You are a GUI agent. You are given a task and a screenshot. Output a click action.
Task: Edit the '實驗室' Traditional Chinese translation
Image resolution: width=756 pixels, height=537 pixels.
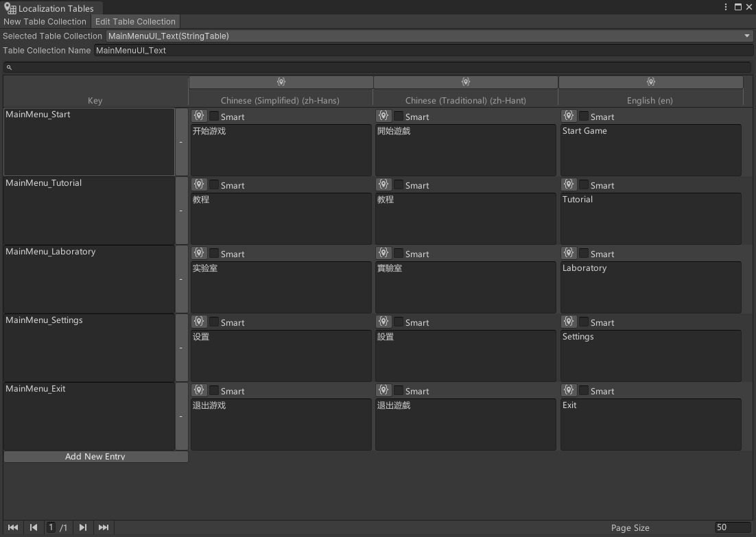tap(466, 287)
